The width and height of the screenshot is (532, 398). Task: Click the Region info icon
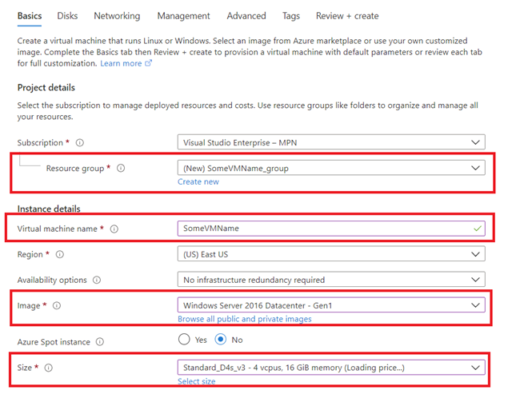click(x=60, y=254)
